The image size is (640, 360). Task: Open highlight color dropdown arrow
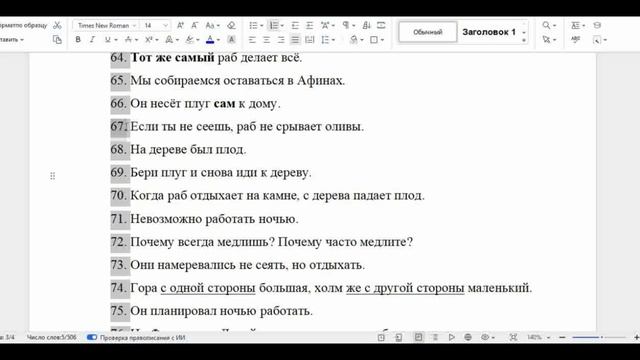198,40
